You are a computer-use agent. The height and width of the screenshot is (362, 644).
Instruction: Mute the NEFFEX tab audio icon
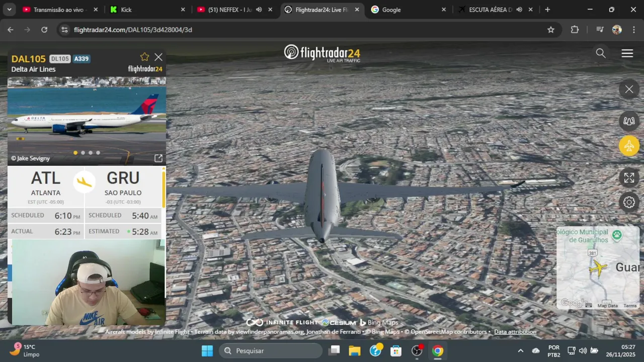pyautogui.click(x=259, y=10)
